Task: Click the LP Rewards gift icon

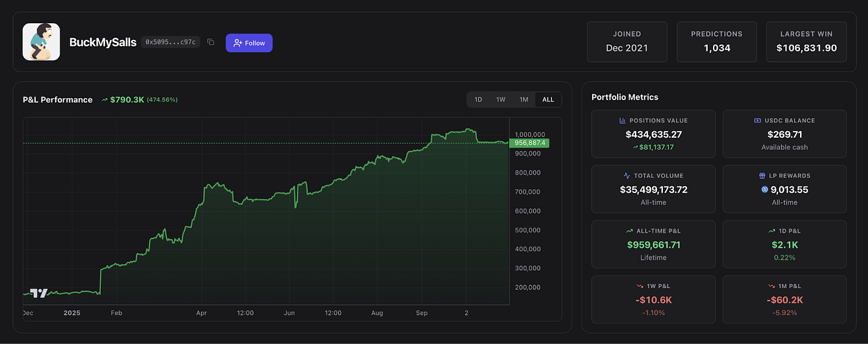Action: [762, 176]
